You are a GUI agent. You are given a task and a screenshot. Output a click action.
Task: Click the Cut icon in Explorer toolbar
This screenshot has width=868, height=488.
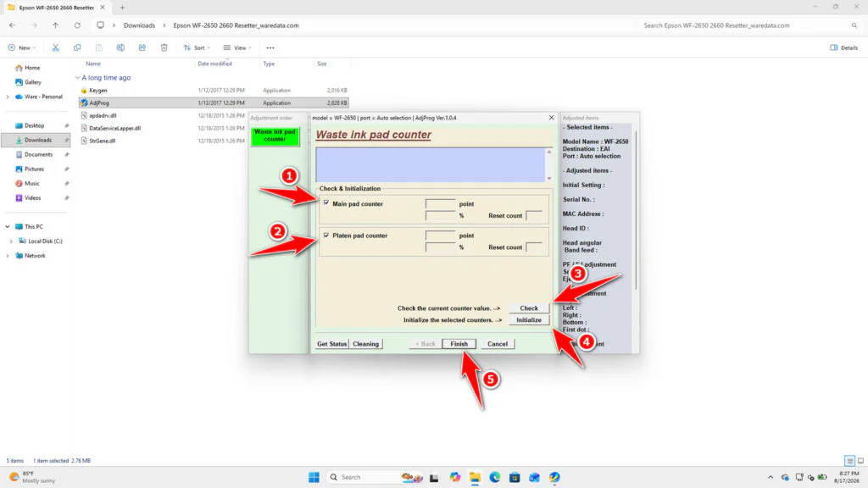55,47
